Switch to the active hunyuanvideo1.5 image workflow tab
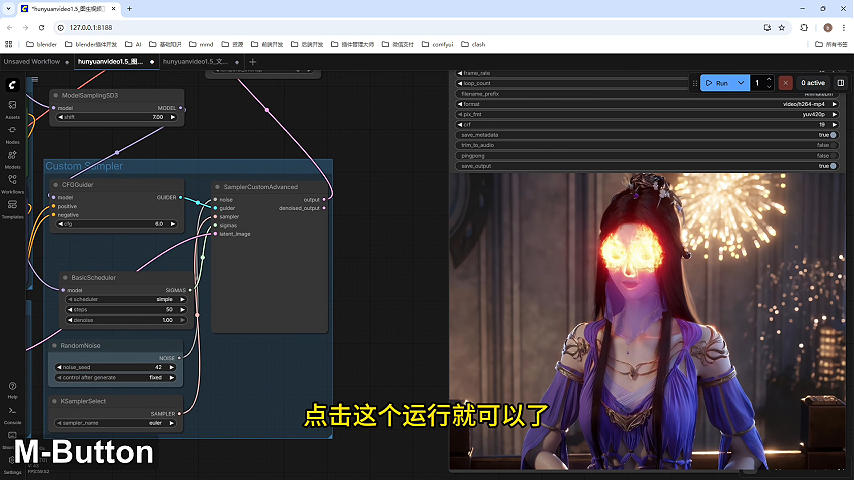Screen dimensions: 854x480 tap(111, 62)
